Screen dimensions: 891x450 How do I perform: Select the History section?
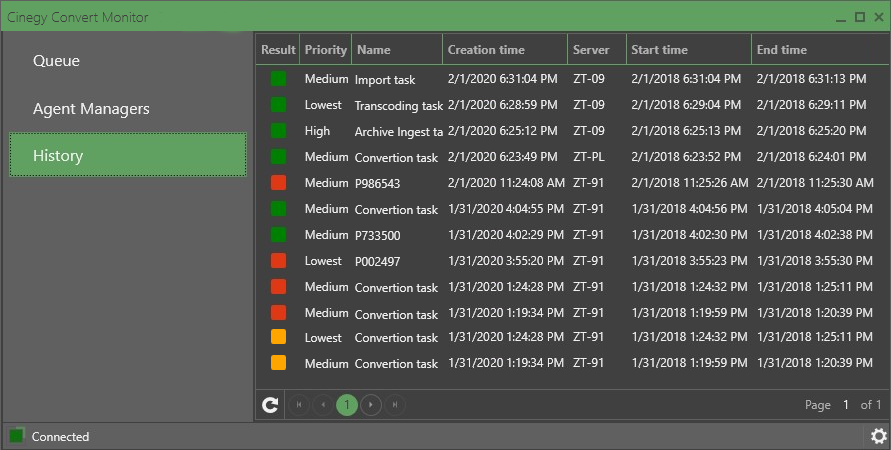click(x=128, y=155)
